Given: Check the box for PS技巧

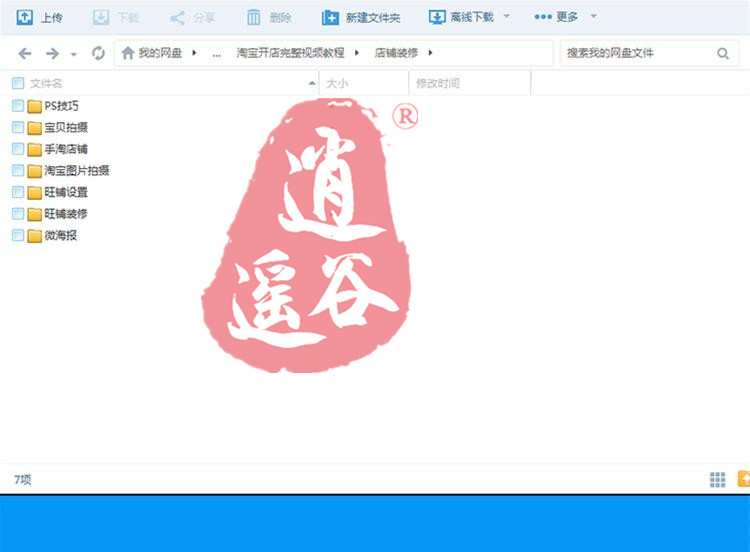Looking at the screenshot, I should point(18,106).
